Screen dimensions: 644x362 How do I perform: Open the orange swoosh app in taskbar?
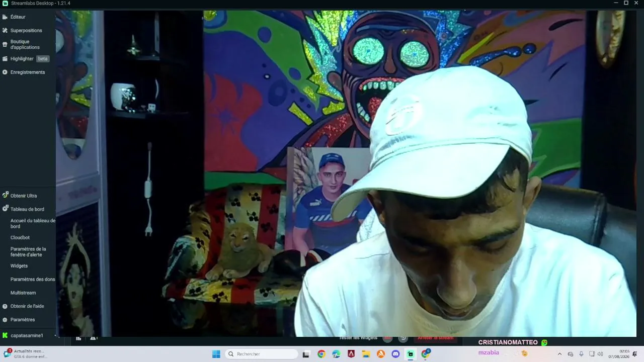click(x=381, y=354)
